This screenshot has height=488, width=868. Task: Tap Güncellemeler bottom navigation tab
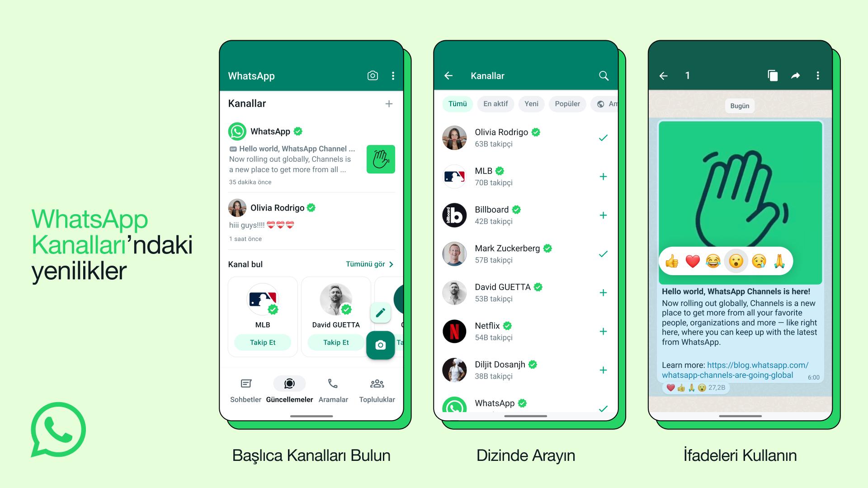tap(290, 390)
